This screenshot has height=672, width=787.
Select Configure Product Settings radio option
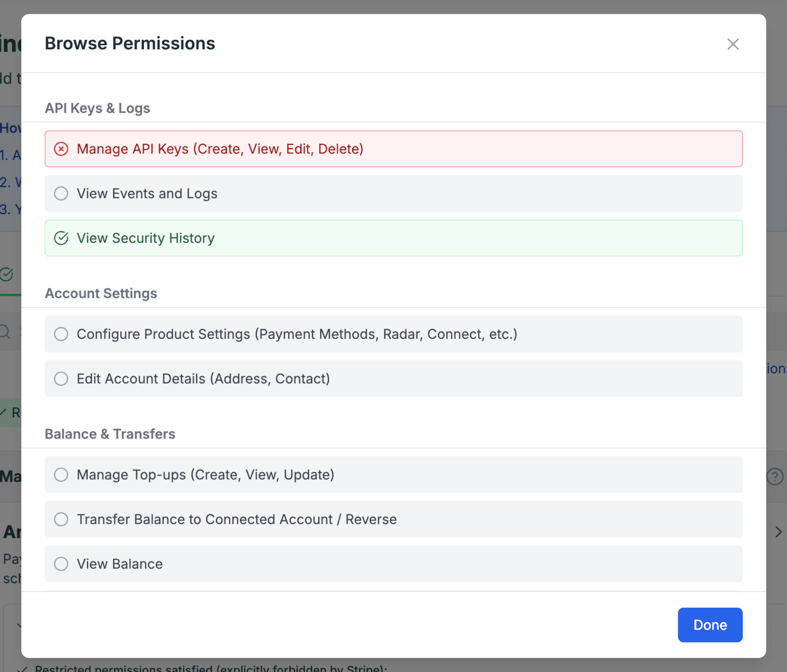coord(61,334)
